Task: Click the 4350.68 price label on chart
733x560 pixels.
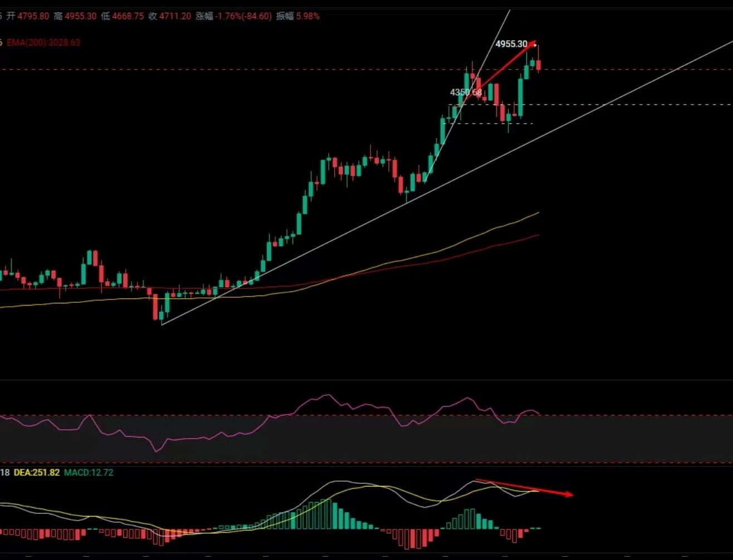Action: click(x=466, y=92)
